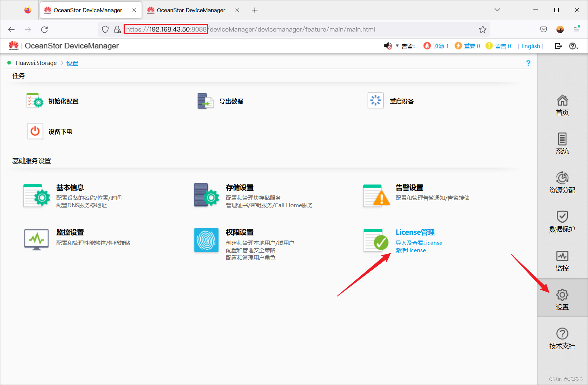Screen dimensions: 588x385
Task: Click the 导入及查看License link
Action: tap(419, 243)
